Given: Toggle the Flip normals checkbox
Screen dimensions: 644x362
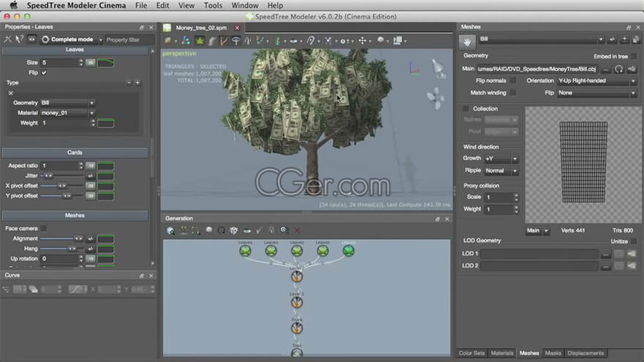Looking at the screenshot, I should click(x=512, y=80).
